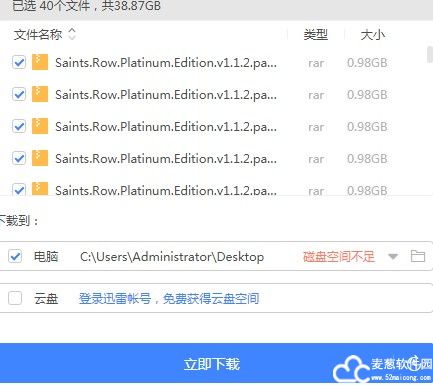Click the file list scrollbar thumb
The height and width of the screenshot is (385, 433).
pyautogui.click(x=430, y=55)
